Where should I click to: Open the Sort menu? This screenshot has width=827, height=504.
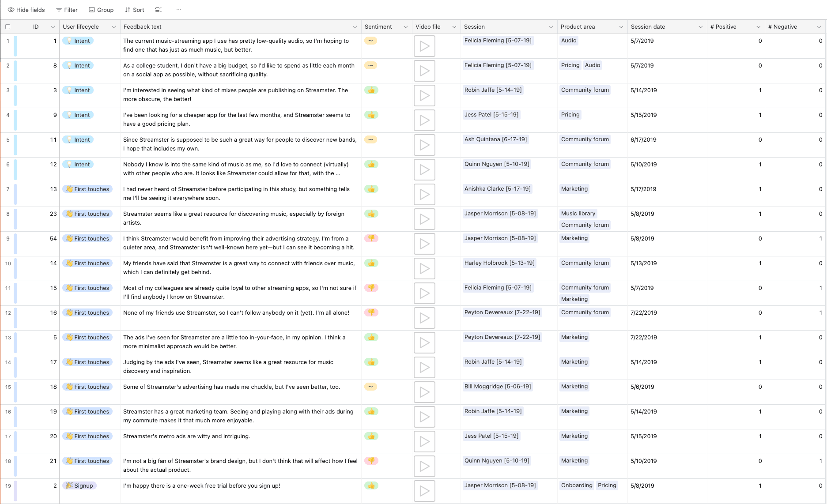tap(134, 9)
